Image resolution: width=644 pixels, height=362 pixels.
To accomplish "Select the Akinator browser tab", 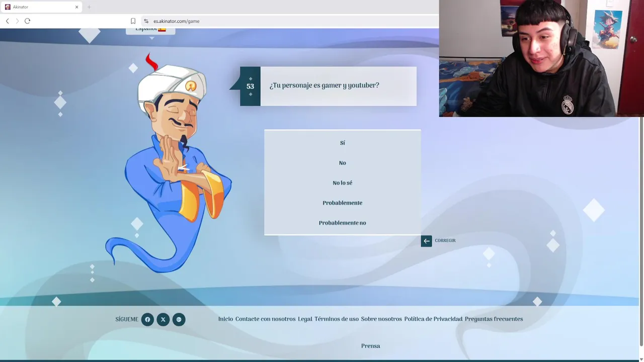I will pyautogui.click(x=41, y=7).
